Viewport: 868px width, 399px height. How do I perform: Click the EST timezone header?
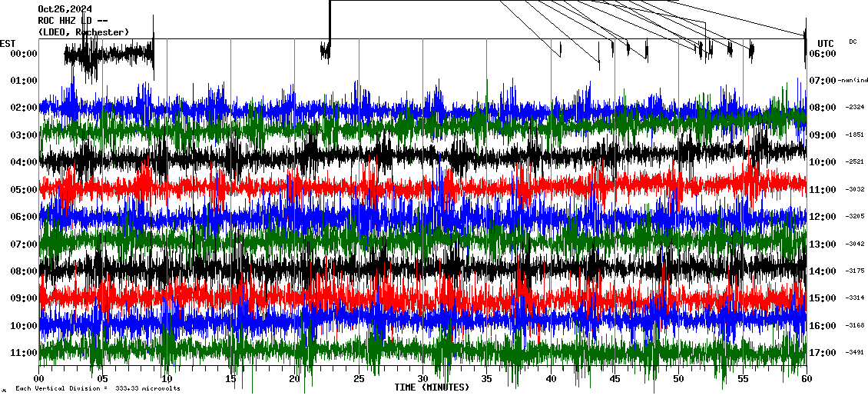[8, 43]
